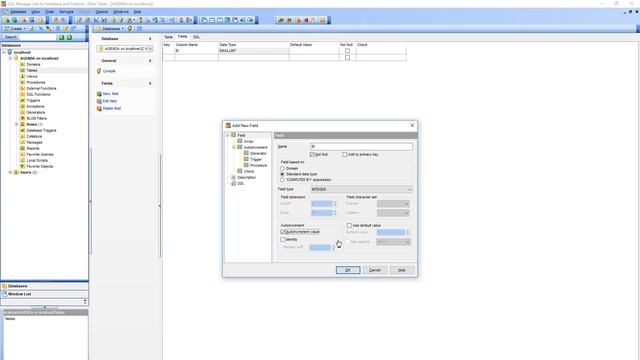Collapse the Fields panel section
640x360 pixels.
(x=150, y=83)
